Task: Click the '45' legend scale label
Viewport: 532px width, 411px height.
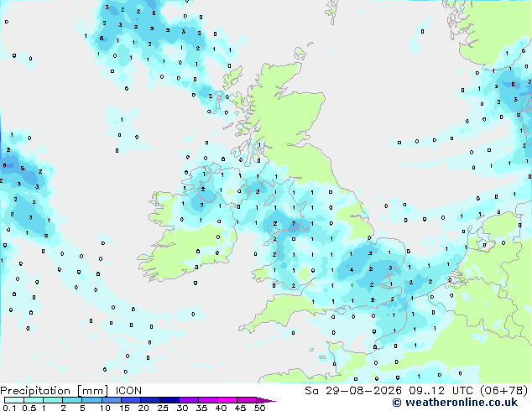Action: [x=240, y=408]
